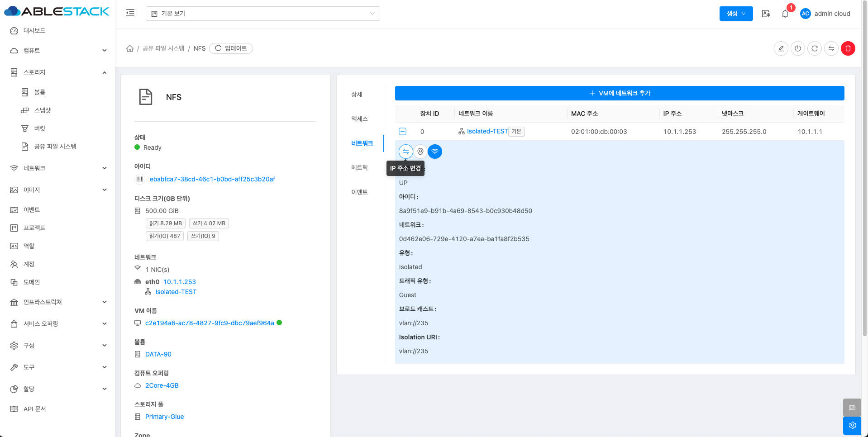
Task: Click the 업데이트 refresh button
Action: 231,48
